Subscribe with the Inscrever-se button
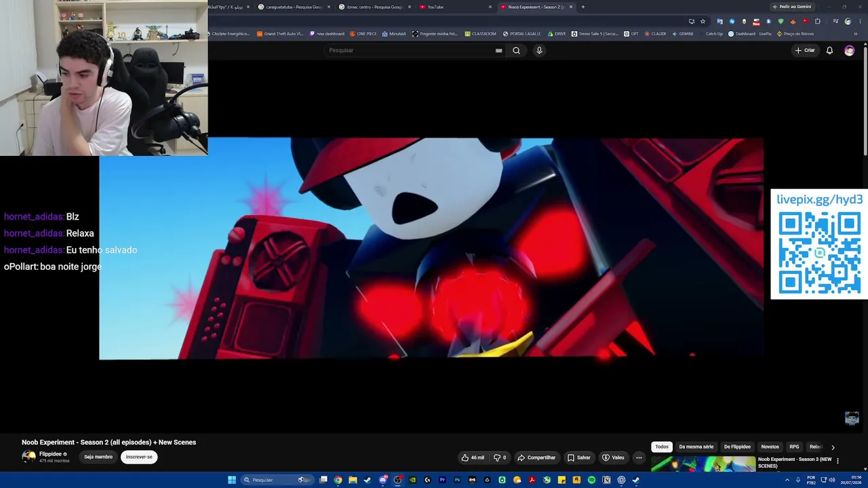Viewport: 868px width, 488px height. tap(139, 457)
